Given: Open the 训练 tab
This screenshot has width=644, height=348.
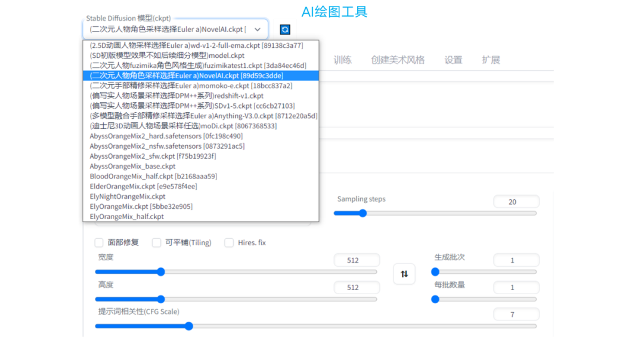Looking at the screenshot, I should tap(342, 60).
